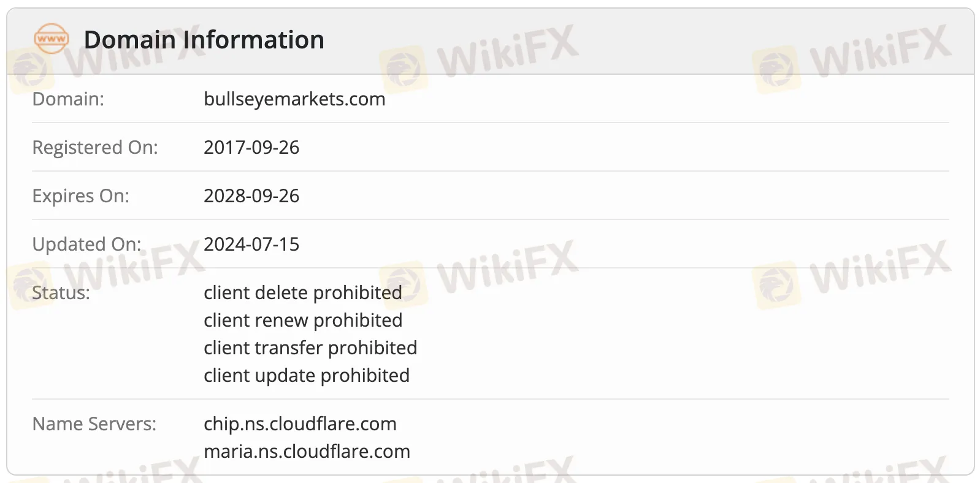Select the Registered On label
Viewport: 980px width, 483px height.
(x=95, y=147)
